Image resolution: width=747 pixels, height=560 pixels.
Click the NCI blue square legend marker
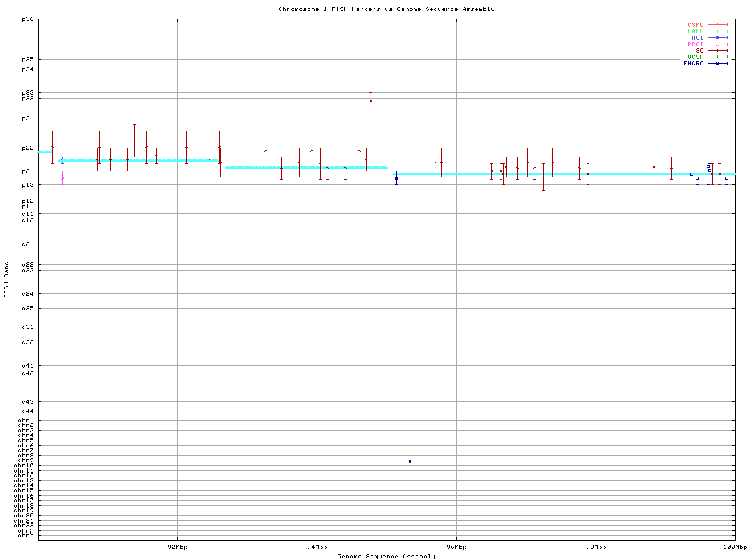click(x=717, y=38)
